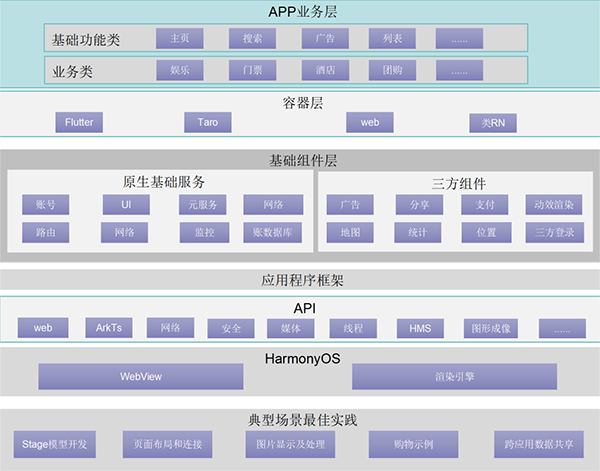This screenshot has width=600, height=471.
Task: Select the Taro box in 容器层
Action: tap(208, 122)
